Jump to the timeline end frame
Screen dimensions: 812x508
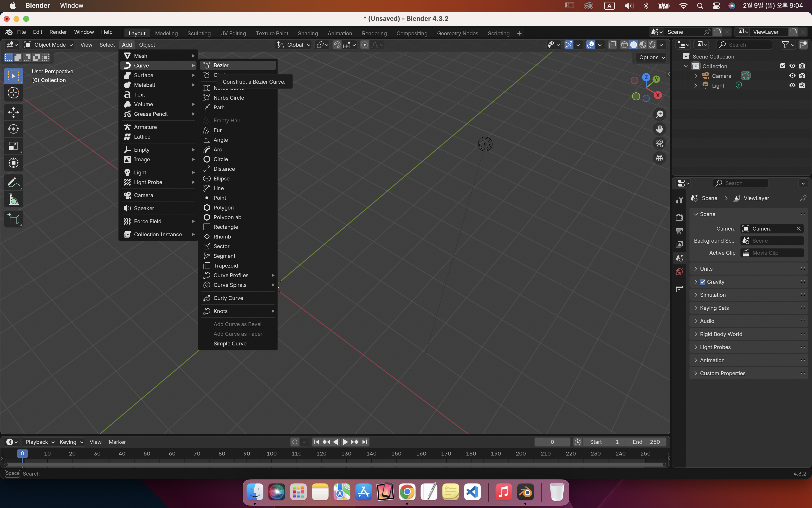365,442
